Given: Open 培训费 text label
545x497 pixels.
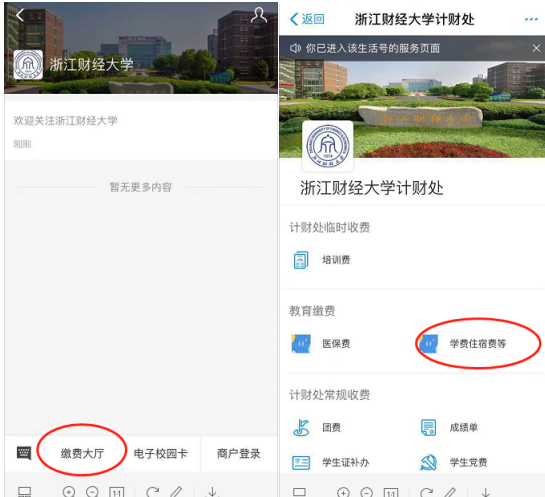Looking at the screenshot, I should pos(336,260).
